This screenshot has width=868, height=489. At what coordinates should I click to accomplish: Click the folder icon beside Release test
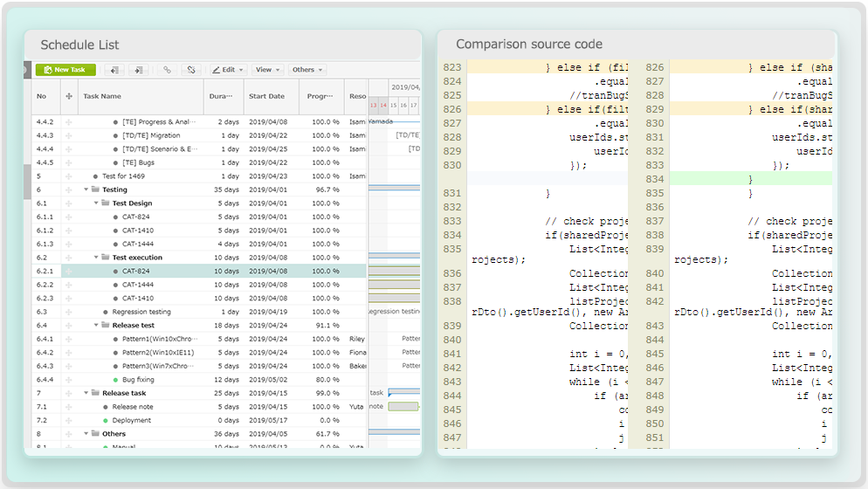pyautogui.click(x=105, y=325)
